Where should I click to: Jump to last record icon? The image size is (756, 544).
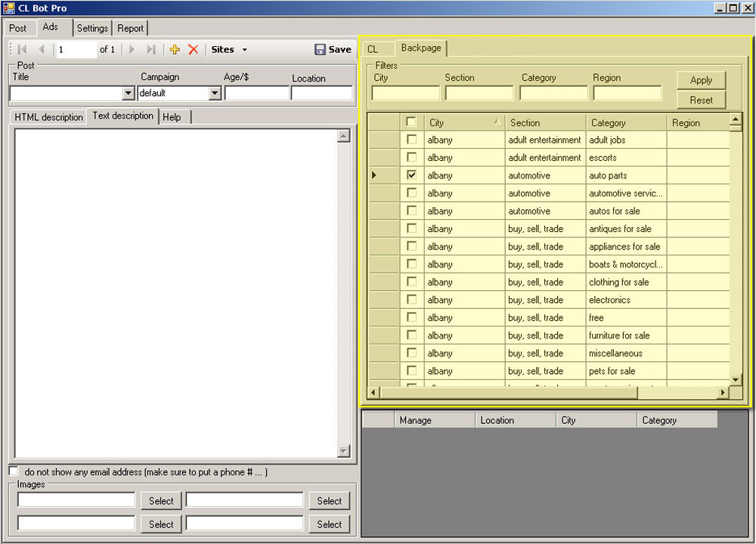[151, 50]
